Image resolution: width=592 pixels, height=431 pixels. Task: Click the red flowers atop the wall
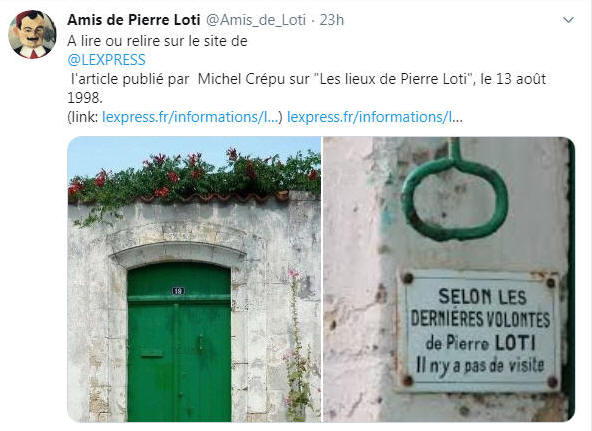point(193,174)
